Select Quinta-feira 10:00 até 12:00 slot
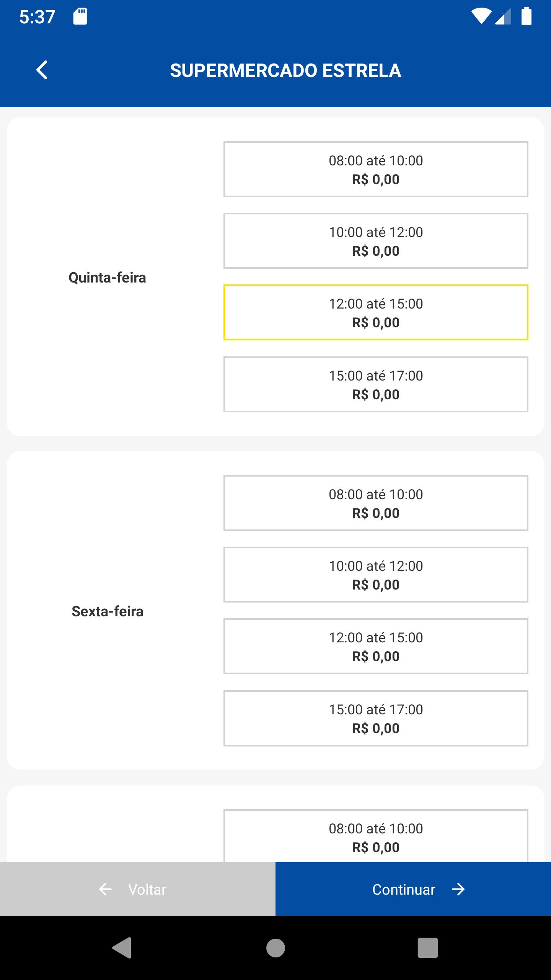The image size is (551, 980). [x=376, y=241]
